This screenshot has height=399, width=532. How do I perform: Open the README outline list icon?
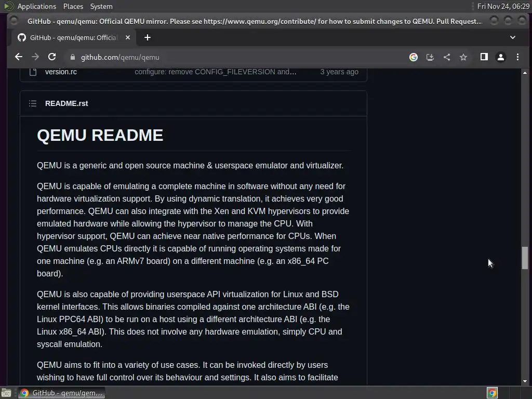tap(33, 103)
